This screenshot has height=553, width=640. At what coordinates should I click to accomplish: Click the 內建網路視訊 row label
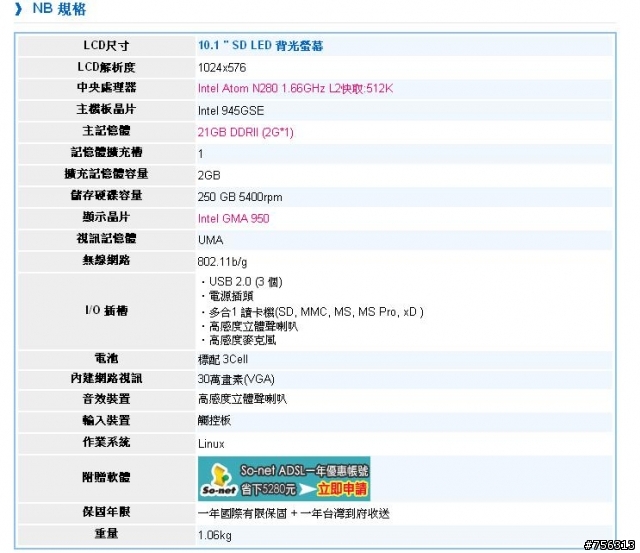107,378
